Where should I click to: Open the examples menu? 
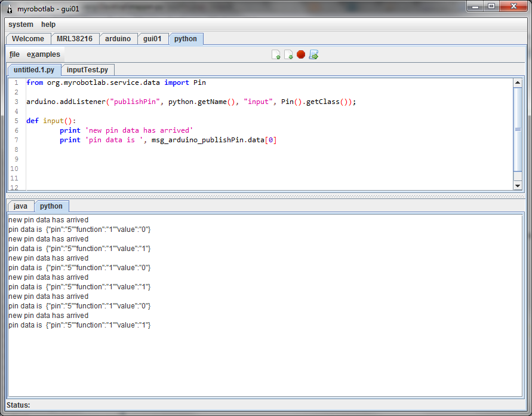pos(44,54)
